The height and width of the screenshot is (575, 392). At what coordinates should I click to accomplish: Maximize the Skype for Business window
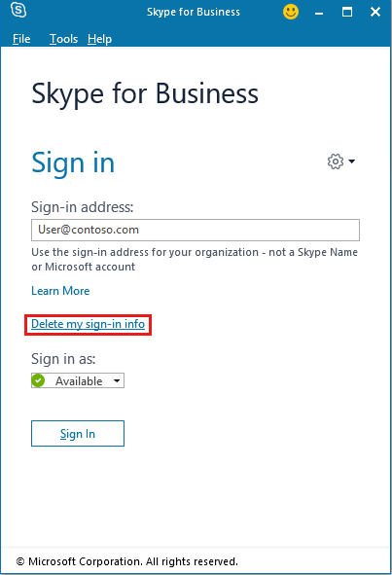(x=347, y=12)
